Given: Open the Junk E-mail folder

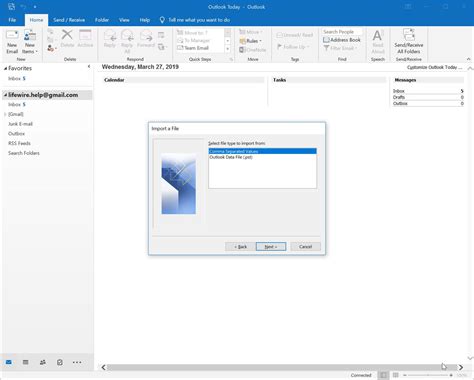Looking at the screenshot, I should click(x=20, y=124).
